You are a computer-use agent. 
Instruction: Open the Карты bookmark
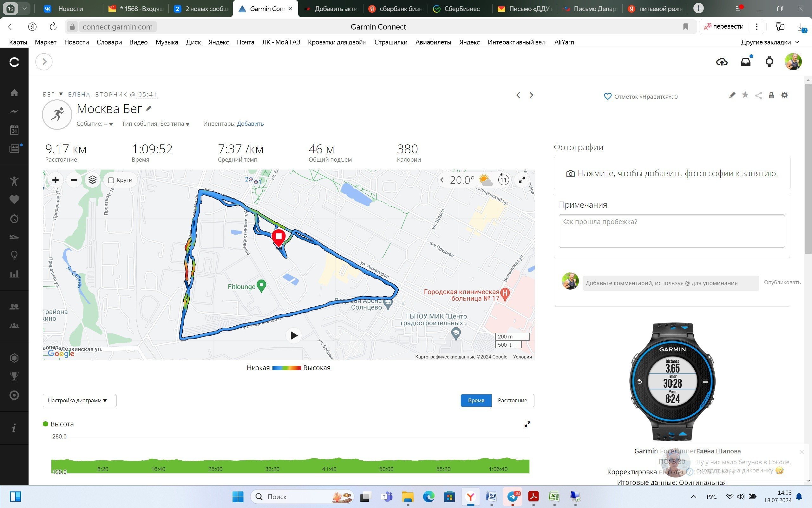click(18, 42)
